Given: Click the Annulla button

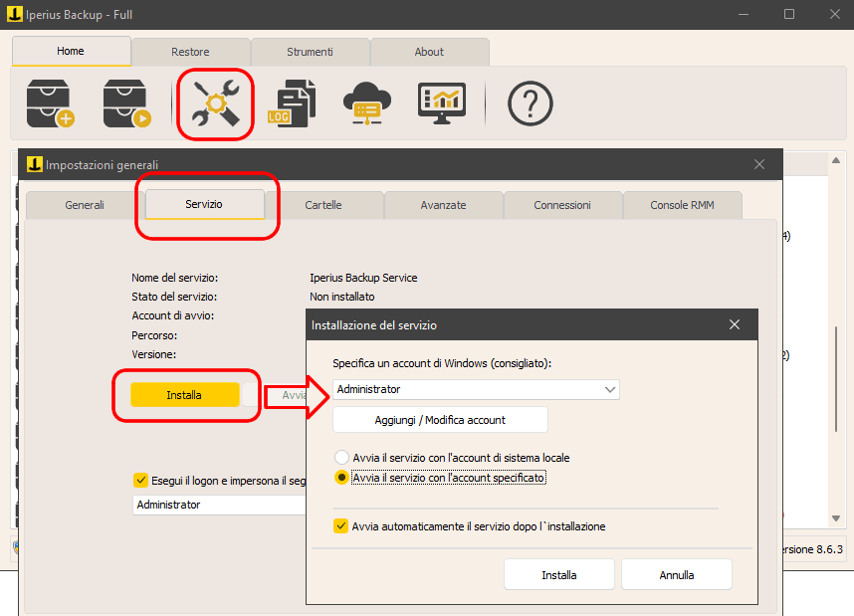Looking at the screenshot, I should (677, 574).
